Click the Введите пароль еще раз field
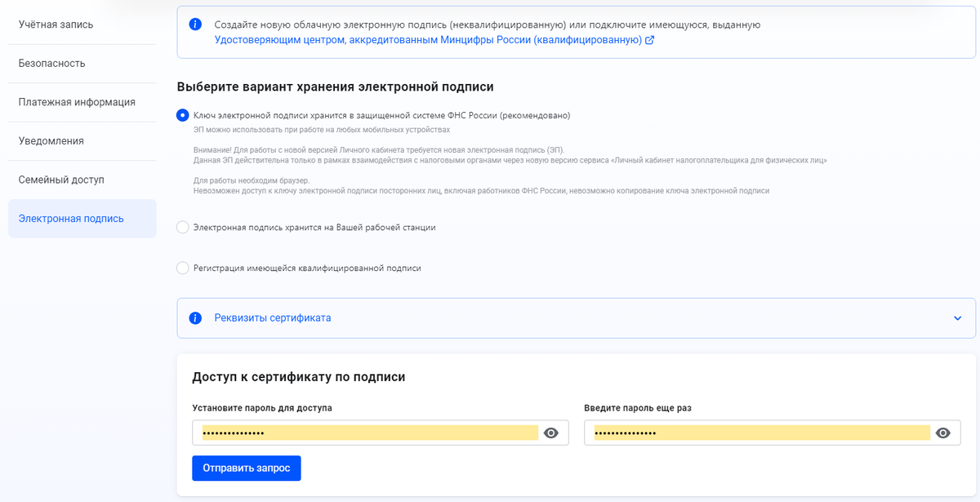Screen dimensions: 980x502 point(759,432)
